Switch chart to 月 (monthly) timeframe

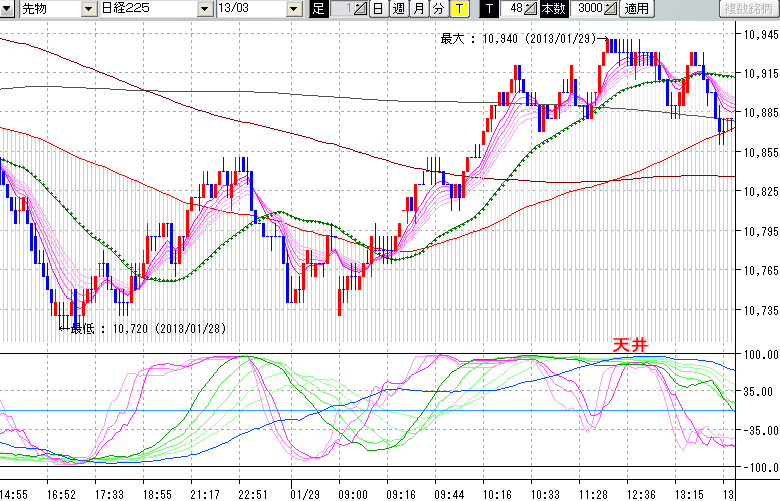pos(418,9)
